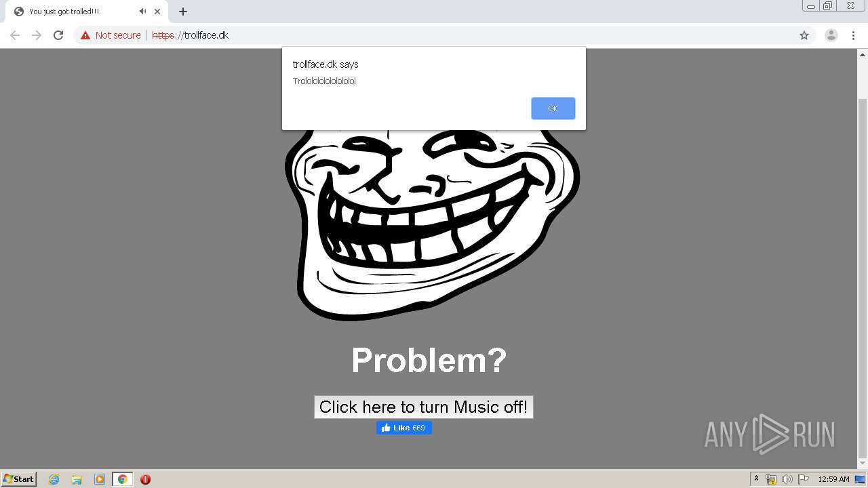The width and height of the screenshot is (868, 488).
Task: Open the Chrome three-dot menu
Action: pos(853,35)
